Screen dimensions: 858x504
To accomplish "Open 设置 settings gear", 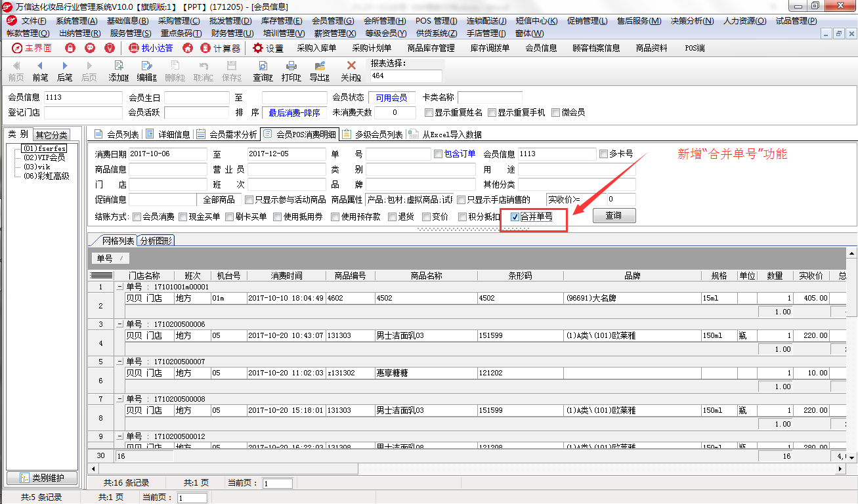I will coord(268,48).
